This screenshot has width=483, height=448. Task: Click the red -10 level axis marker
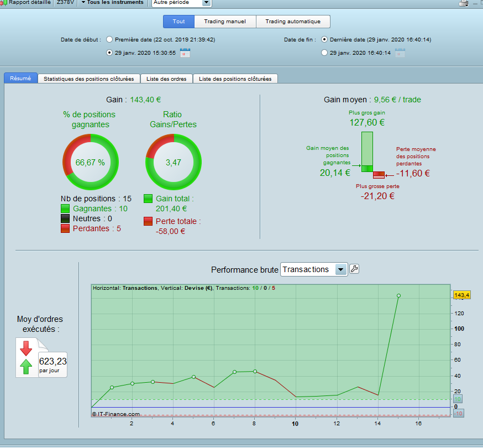(x=459, y=414)
